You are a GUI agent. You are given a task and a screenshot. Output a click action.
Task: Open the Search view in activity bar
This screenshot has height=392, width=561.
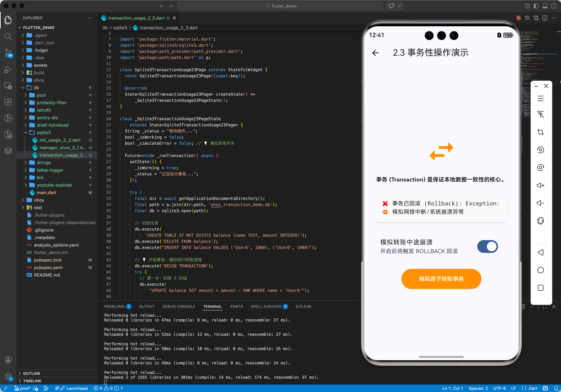8,37
